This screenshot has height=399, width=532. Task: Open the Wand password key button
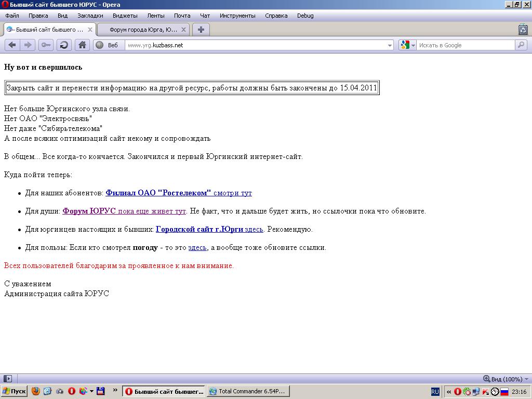tap(46, 45)
